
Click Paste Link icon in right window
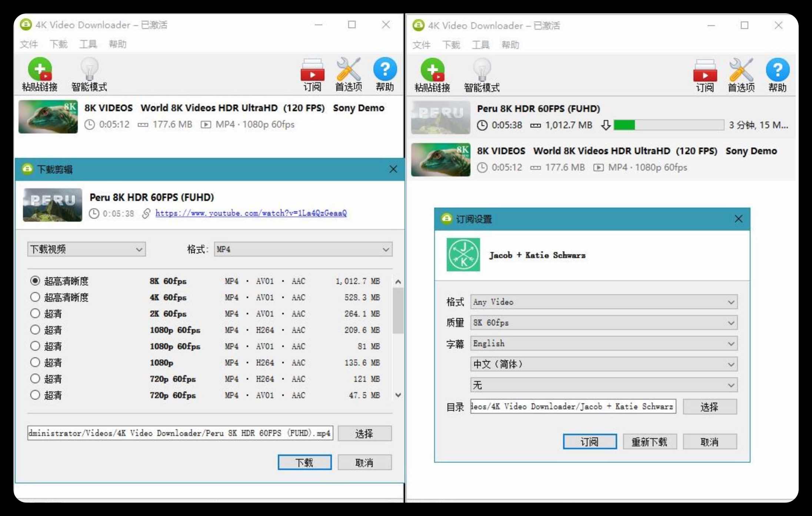click(x=432, y=70)
